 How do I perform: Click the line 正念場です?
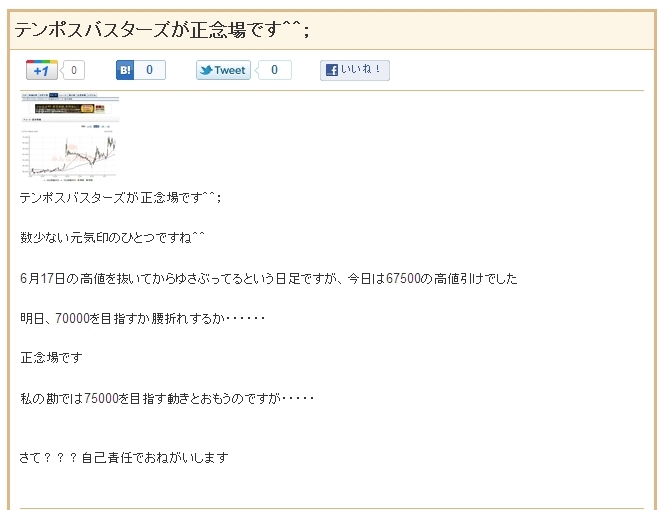[51, 358]
